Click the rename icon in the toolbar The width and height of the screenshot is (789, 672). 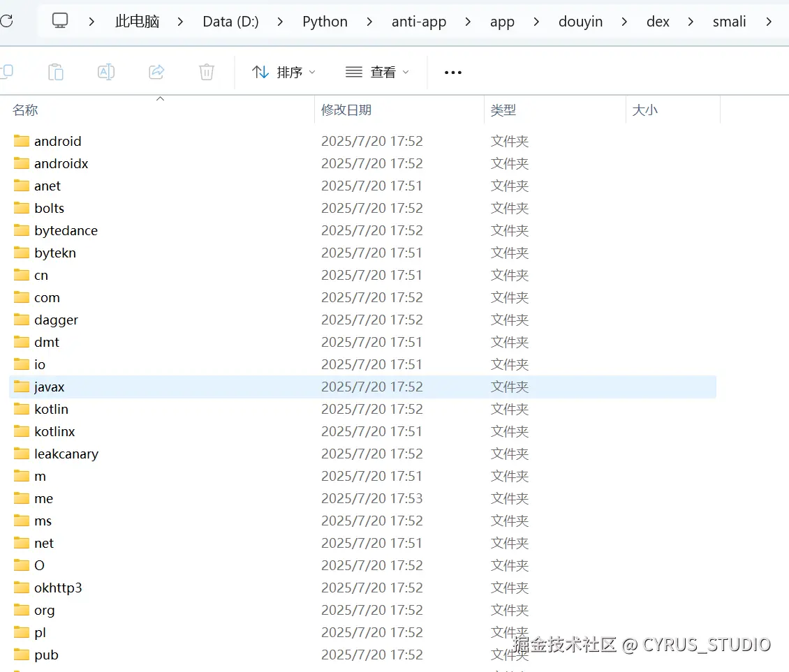106,72
